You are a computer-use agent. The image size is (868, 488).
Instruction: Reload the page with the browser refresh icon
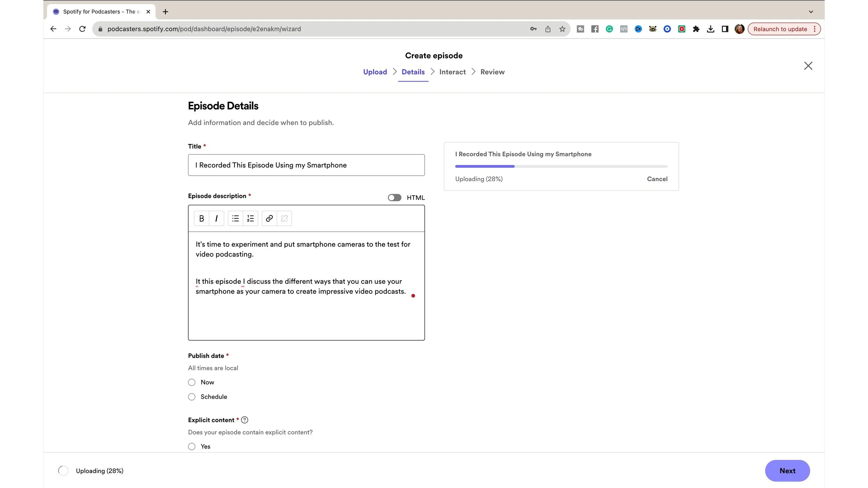point(82,29)
